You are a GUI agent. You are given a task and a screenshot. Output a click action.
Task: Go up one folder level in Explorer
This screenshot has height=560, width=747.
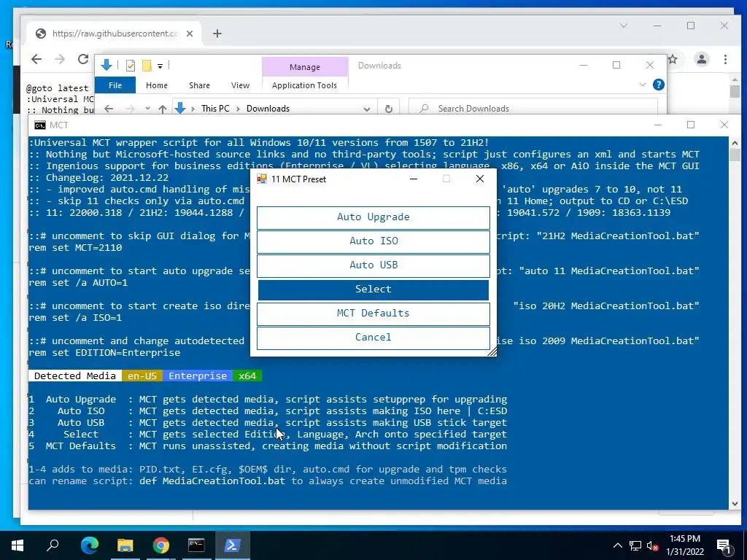[x=163, y=109]
